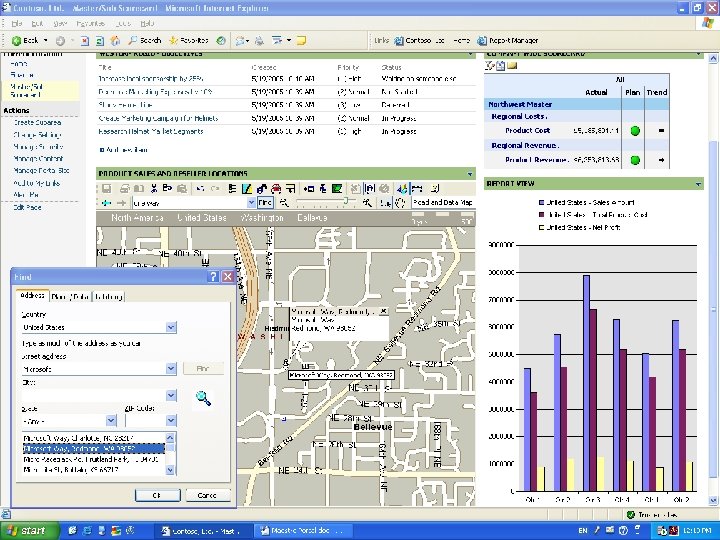
Task: Open the Road and Data Map style dropdown
Action: point(443,202)
